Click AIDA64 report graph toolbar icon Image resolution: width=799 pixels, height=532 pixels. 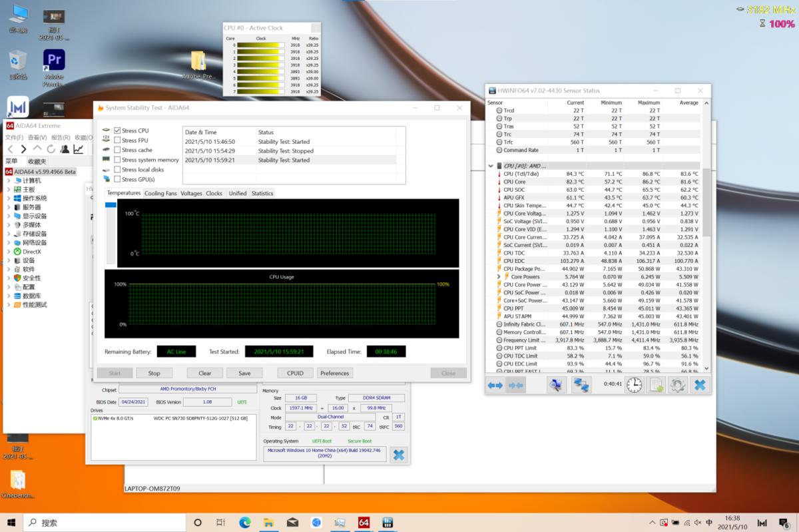coord(78,149)
